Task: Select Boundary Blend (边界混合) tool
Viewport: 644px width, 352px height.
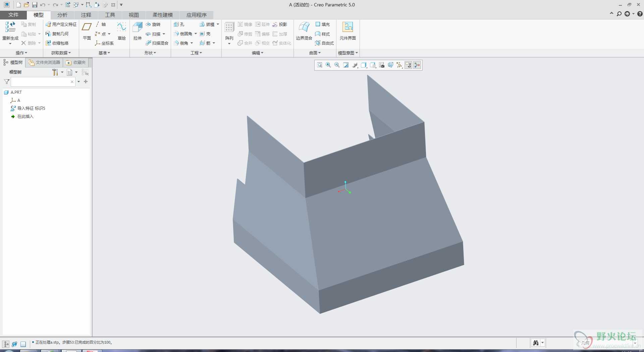Action: [304, 31]
